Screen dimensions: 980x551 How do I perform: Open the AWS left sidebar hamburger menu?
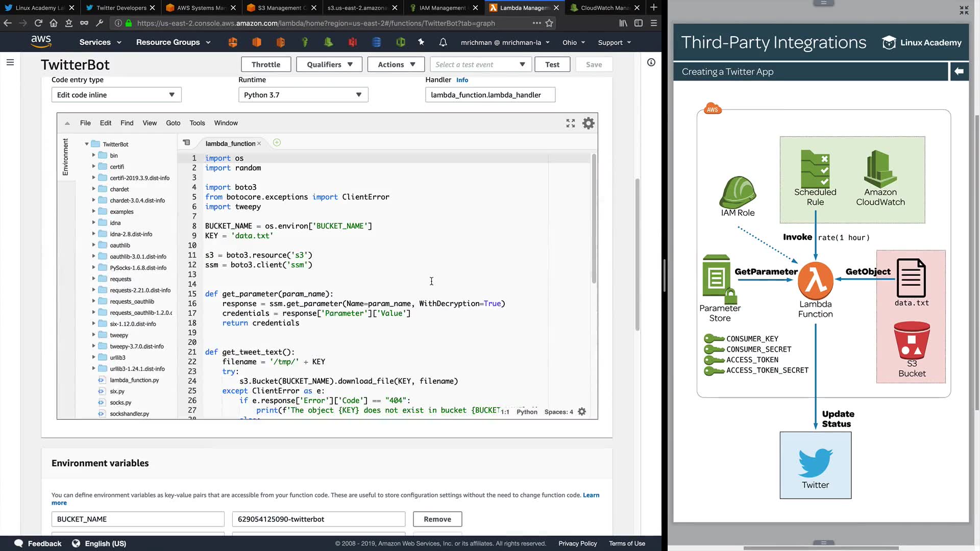pos(10,62)
